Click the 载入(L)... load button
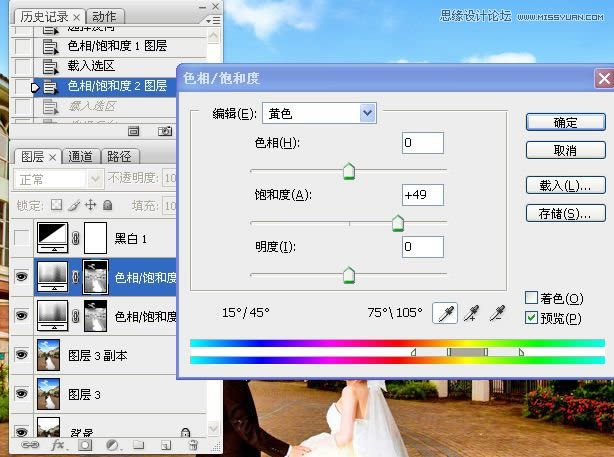 [x=565, y=185]
